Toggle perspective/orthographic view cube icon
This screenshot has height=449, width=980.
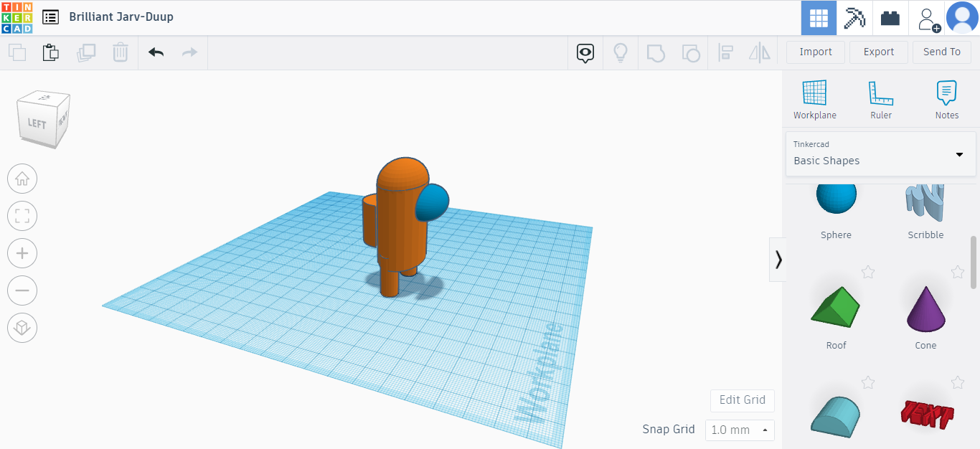(x=22, y=328)
